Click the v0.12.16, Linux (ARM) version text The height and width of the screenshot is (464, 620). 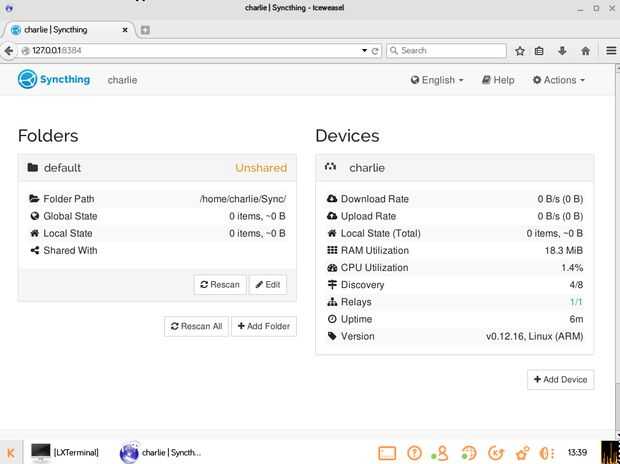(535, 337)
